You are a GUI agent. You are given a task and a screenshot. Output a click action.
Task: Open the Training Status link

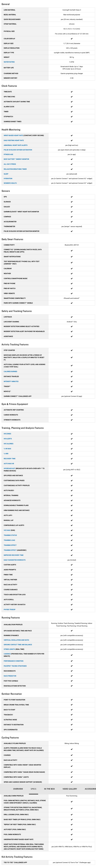pos(10,535)
